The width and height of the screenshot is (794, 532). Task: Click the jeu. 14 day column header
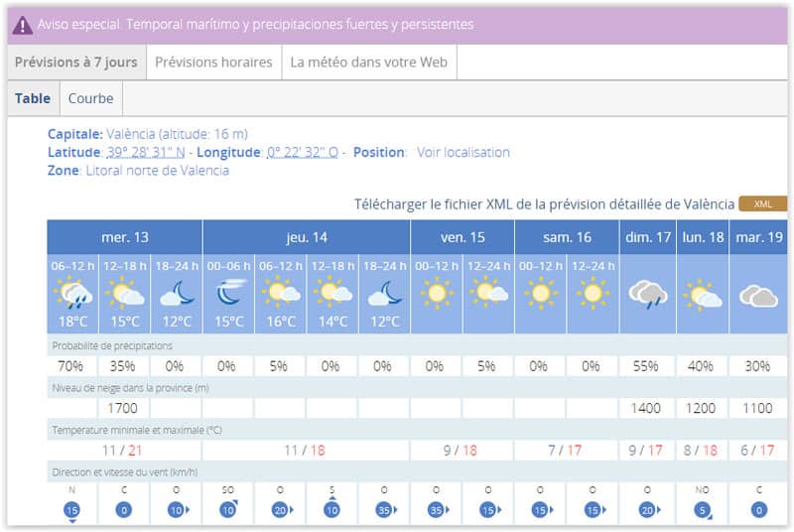[x=307, y=237]
